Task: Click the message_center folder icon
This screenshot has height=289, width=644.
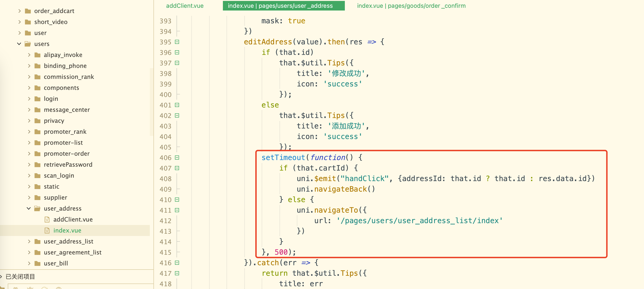Action: click(37, 110)
